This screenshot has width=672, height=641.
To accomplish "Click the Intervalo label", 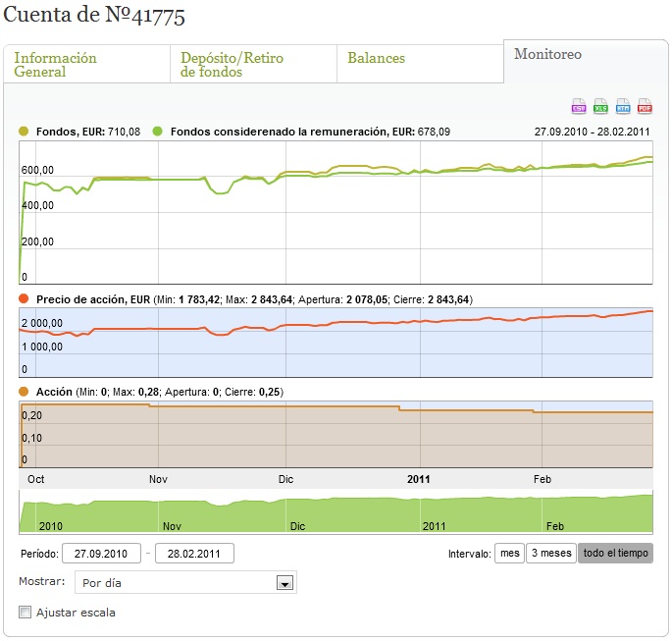I will (x=469, y=554).
